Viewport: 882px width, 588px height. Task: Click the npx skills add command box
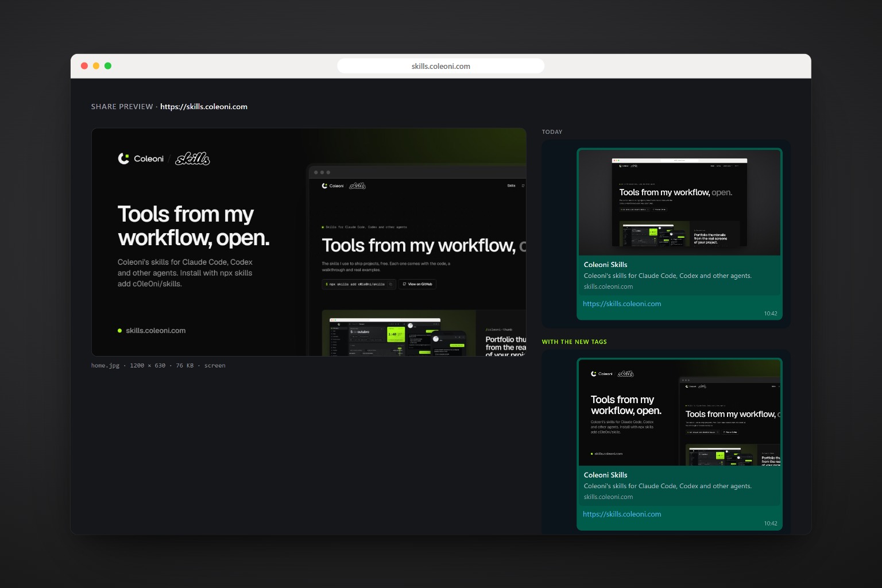point(359,284)
